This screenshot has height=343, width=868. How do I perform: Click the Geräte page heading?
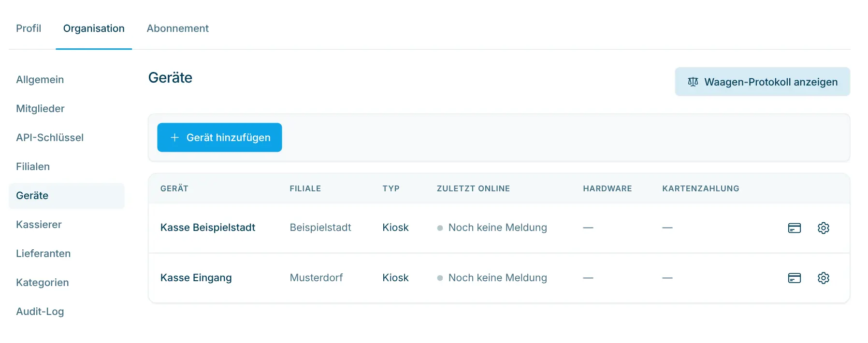[170, 78]
